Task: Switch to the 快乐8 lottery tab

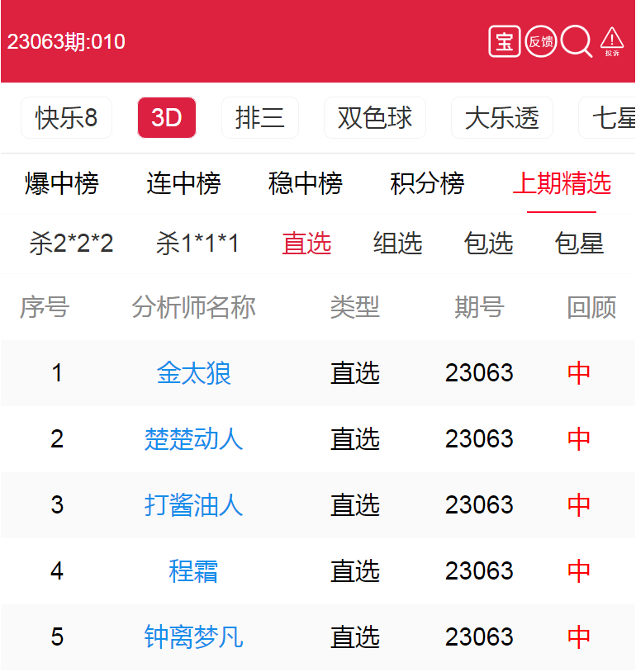Action: coord(66,118)
